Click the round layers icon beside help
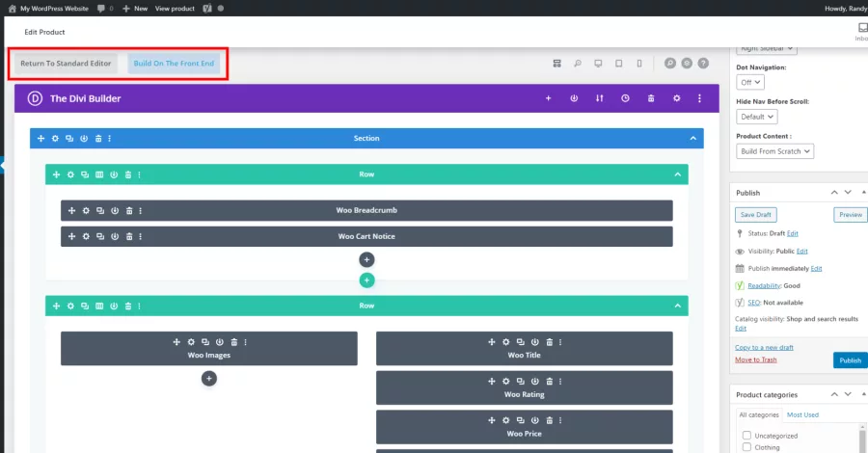 point(687,63)
